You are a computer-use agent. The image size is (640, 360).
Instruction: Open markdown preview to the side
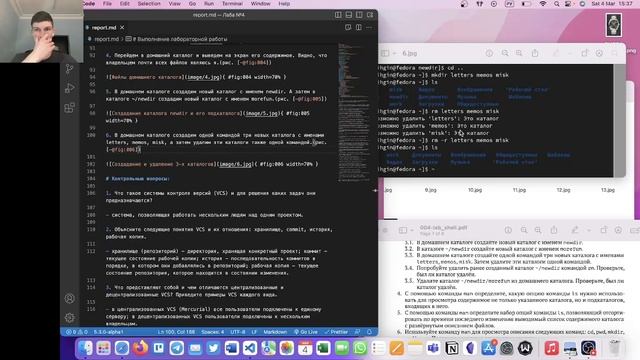pyautogui.click(x=348, y=27)
